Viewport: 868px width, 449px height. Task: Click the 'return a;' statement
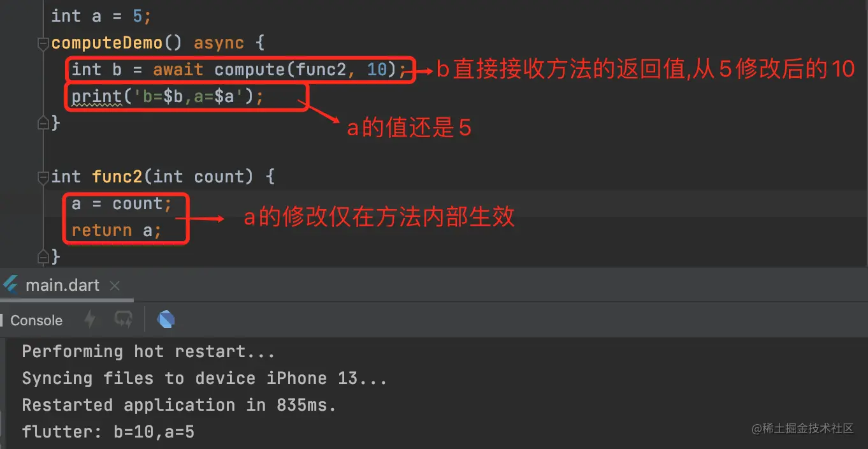click(x=116, y=231)
